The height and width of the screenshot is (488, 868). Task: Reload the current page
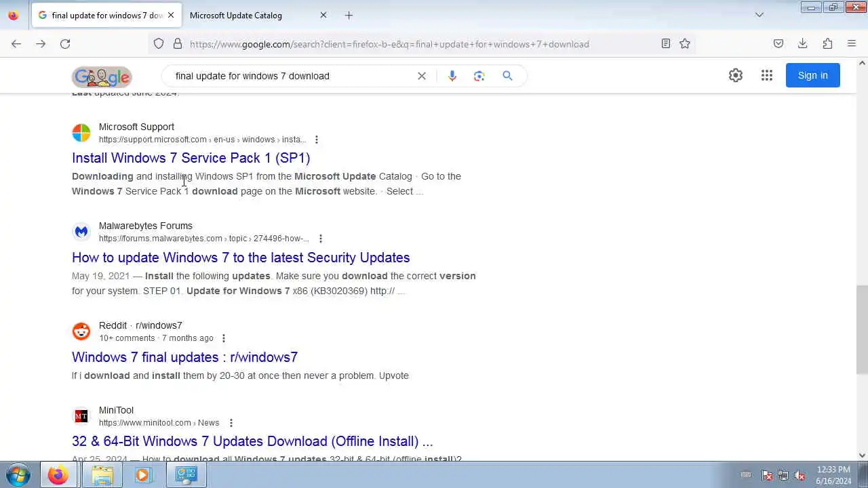click(65, 44)
